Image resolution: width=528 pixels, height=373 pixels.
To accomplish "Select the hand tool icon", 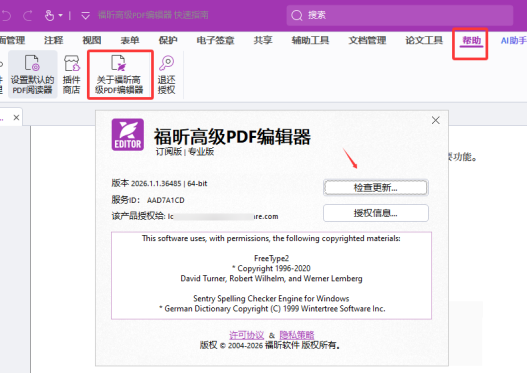I will click(x=50, y=15).
